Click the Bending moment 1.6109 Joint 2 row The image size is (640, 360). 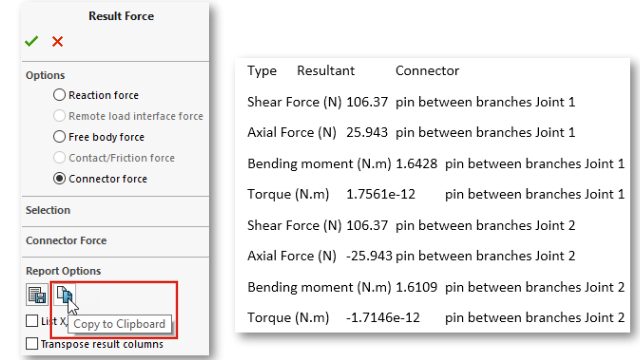[x=436, y=287]
